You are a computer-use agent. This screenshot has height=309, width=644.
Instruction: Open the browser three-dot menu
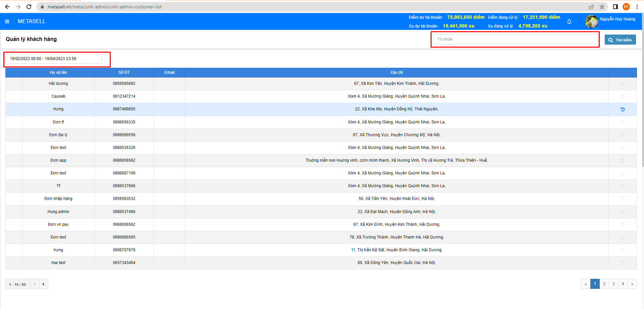637,7
